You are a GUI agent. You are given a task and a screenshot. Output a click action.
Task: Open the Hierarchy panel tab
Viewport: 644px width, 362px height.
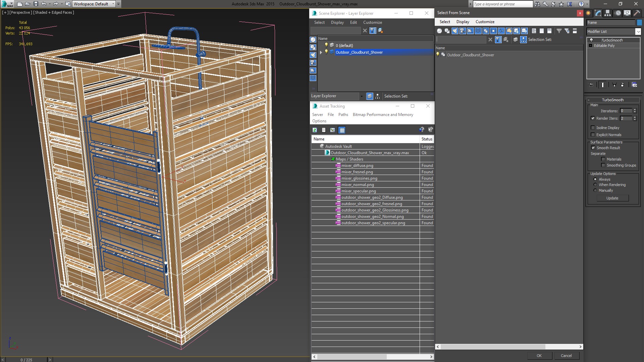[x=608, y=13]
